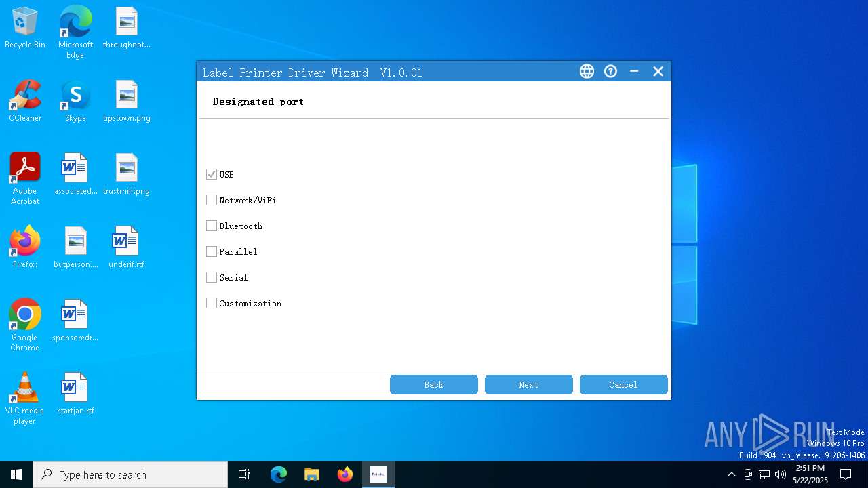
Task: Enable the Customization checkbox
Action: (x=212, y=303)
